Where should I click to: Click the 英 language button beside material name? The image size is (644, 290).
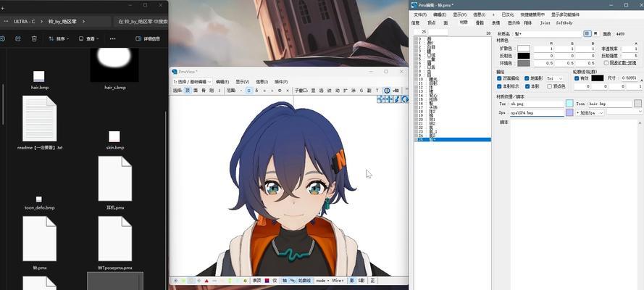(595, 33)
